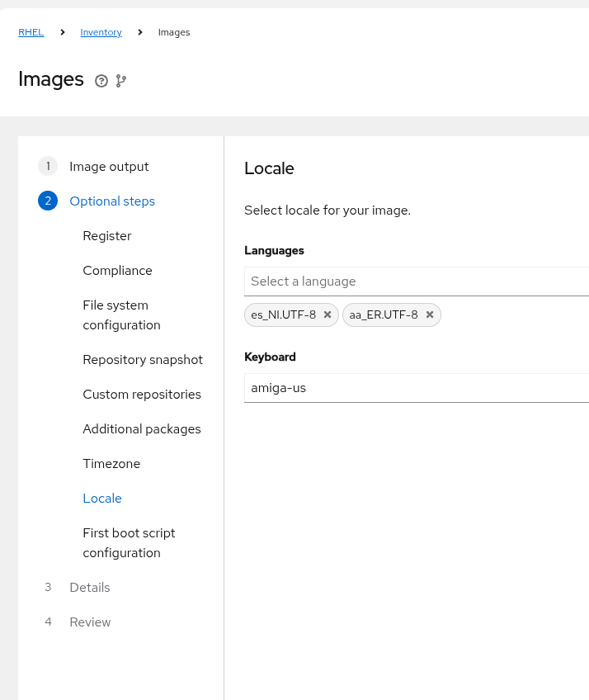Navigate to Compliance step
Viewport: 589px width, 700px height.
point(117,271)
